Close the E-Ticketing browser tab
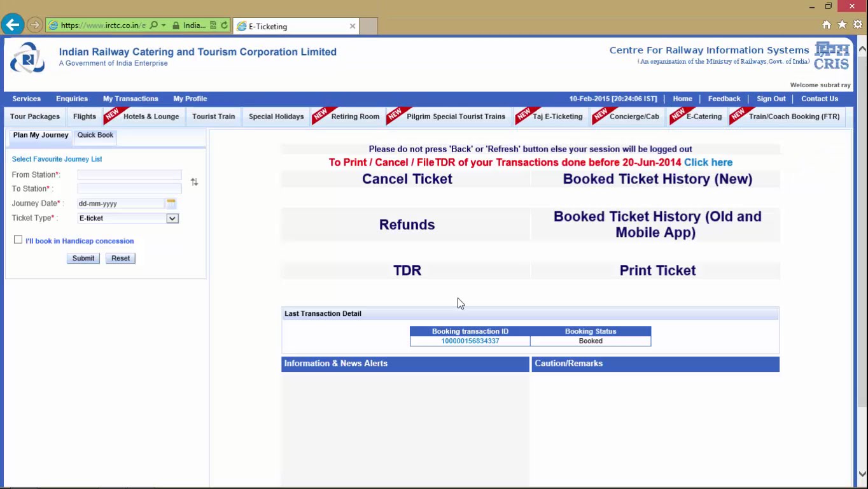 tap(353, 26)
